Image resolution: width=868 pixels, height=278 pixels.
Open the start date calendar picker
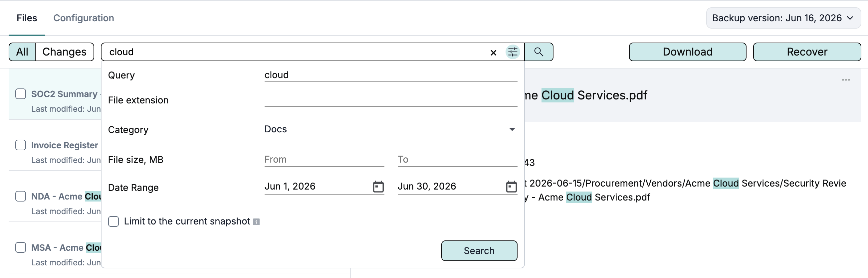(x=378, y=186)
